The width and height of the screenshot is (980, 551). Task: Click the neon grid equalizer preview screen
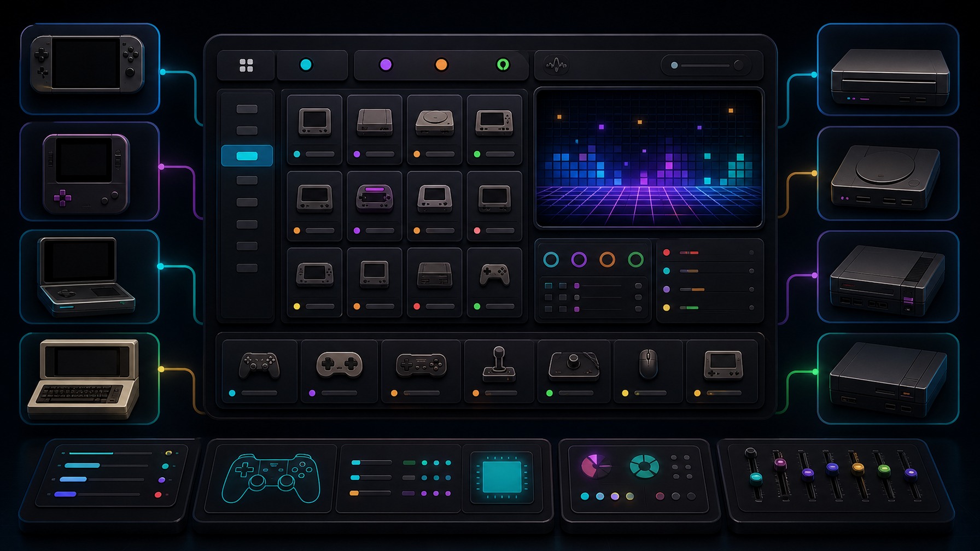pos(649,157)
